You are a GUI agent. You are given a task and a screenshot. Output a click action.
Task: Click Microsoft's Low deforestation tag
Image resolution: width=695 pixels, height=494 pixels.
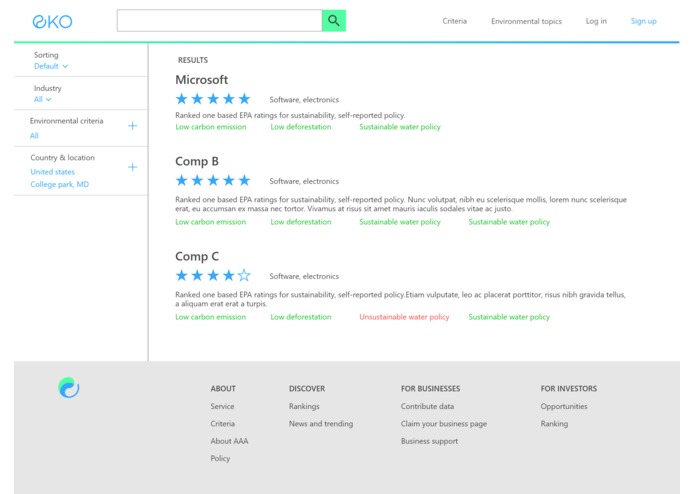pos(301,127)
